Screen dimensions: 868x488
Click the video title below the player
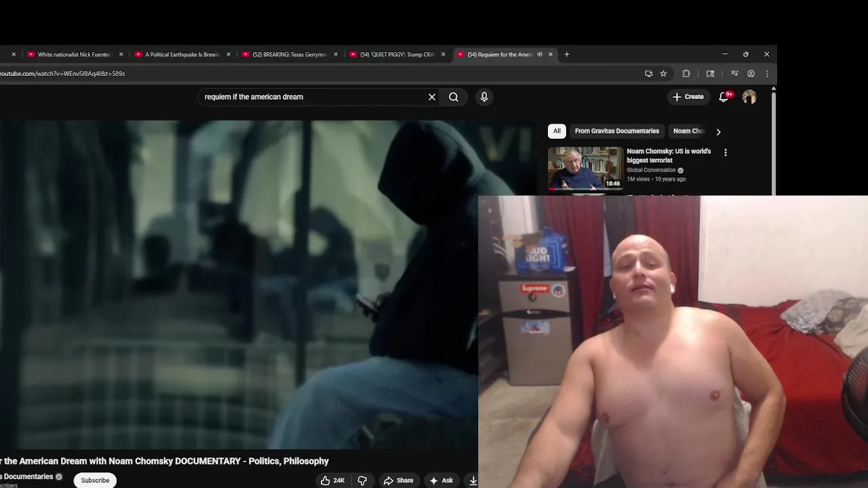tap(165, 461)
